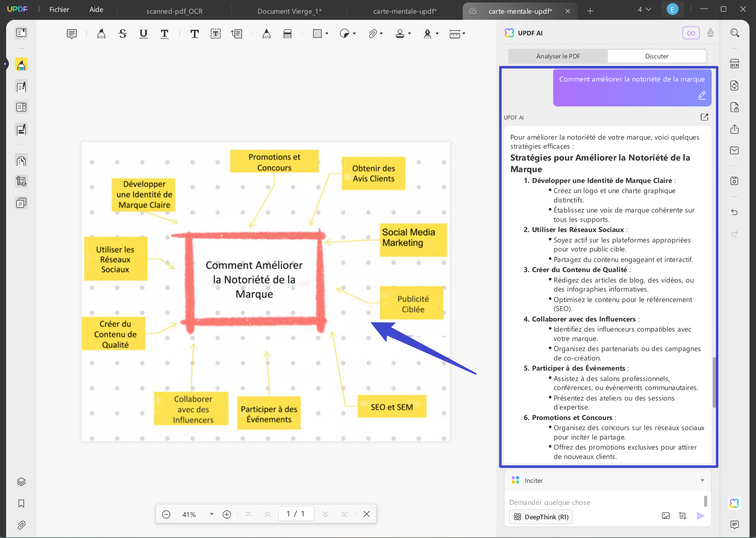
Task: Select the Underline annotation tool
Action: (x=143, y=34)
